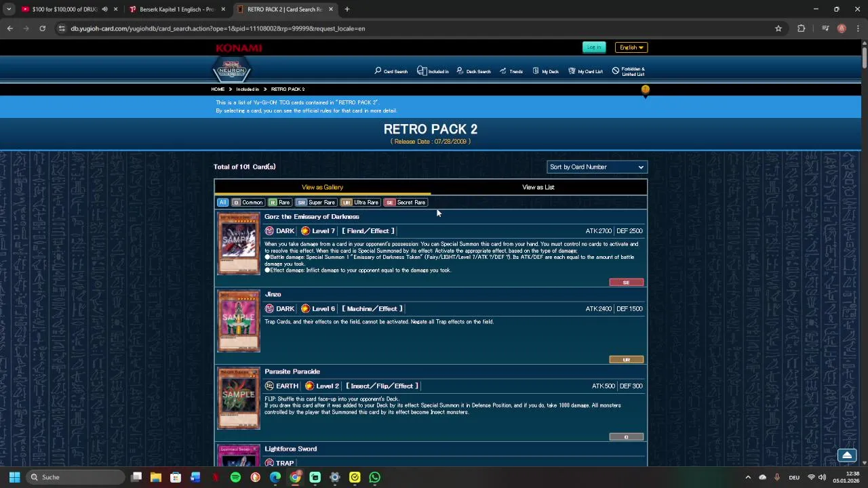Open the Chrome three-dot menu
868x488 pixels.
[x=858, y=28]
